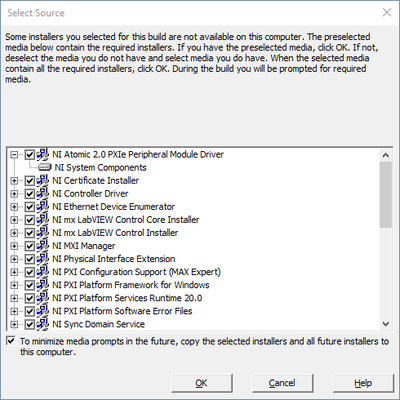400x400 pixels.
Task: Click installer icon beside NI PXI Configuration Support
Action: [x=43, y=272]
